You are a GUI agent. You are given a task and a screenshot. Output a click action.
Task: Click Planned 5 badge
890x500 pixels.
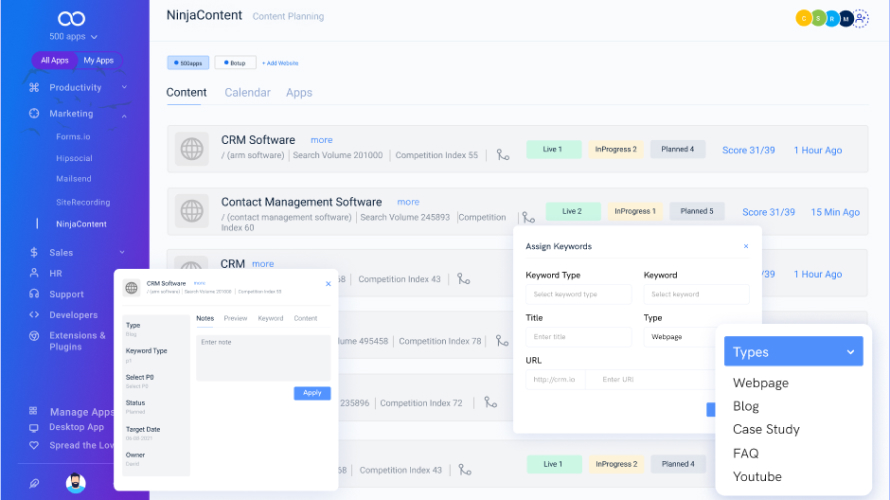(x=697, y=211)
